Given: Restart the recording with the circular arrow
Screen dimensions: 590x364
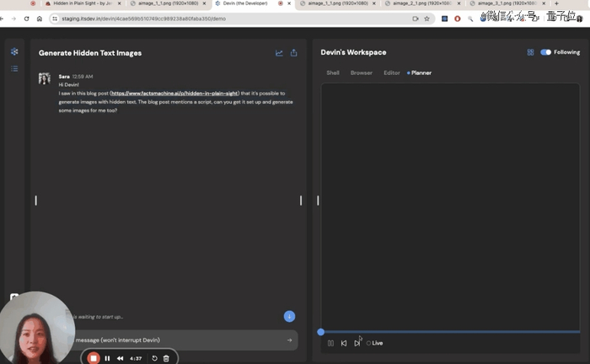Looking at the screenshot, I should coord(154,358).
